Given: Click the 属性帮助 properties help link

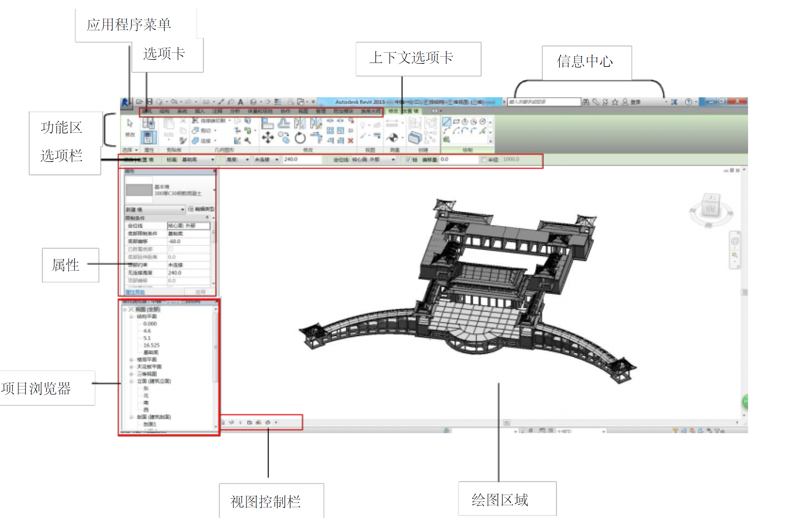Looking at the screenshot, I should (x=135, y=292).
